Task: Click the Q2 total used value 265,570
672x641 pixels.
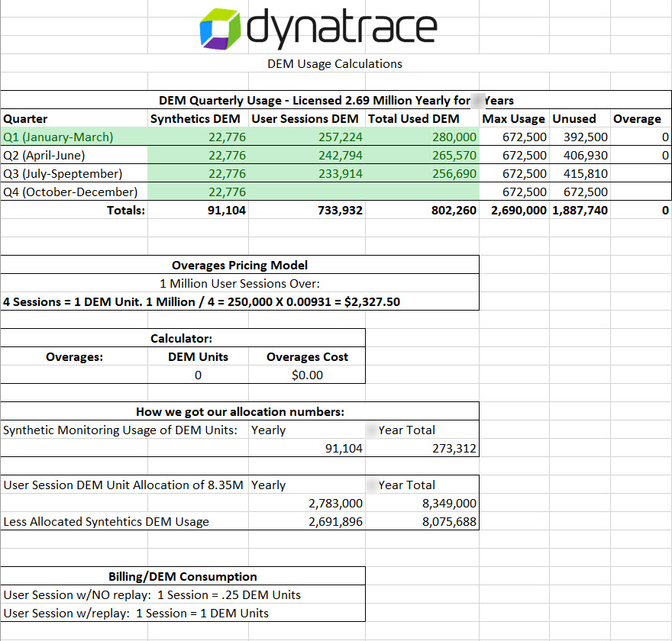Action: pos(454,156)
